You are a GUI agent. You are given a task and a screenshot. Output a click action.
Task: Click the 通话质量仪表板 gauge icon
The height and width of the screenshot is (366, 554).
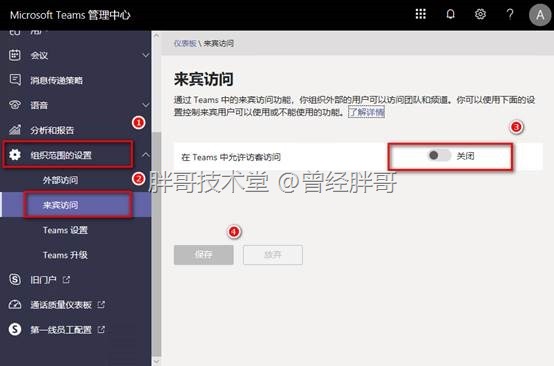(x=15, y=304)
